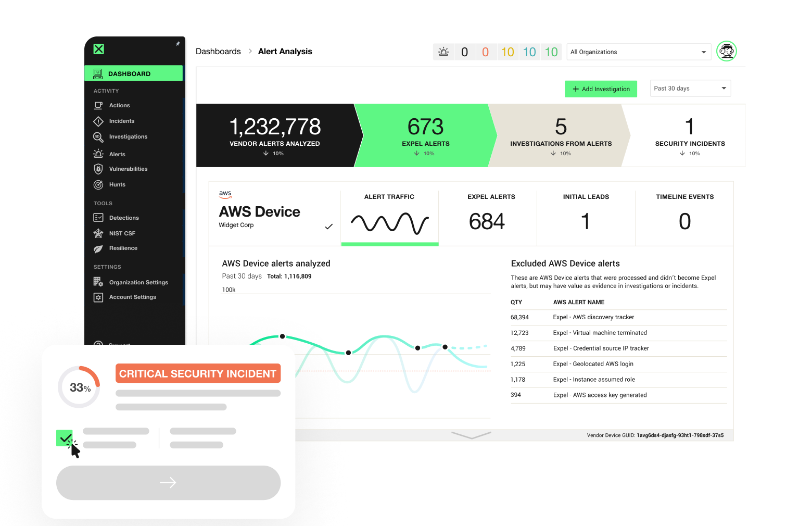Click the Expel X logo icon
The image size is (812, 526).
(x=98, y=49)
